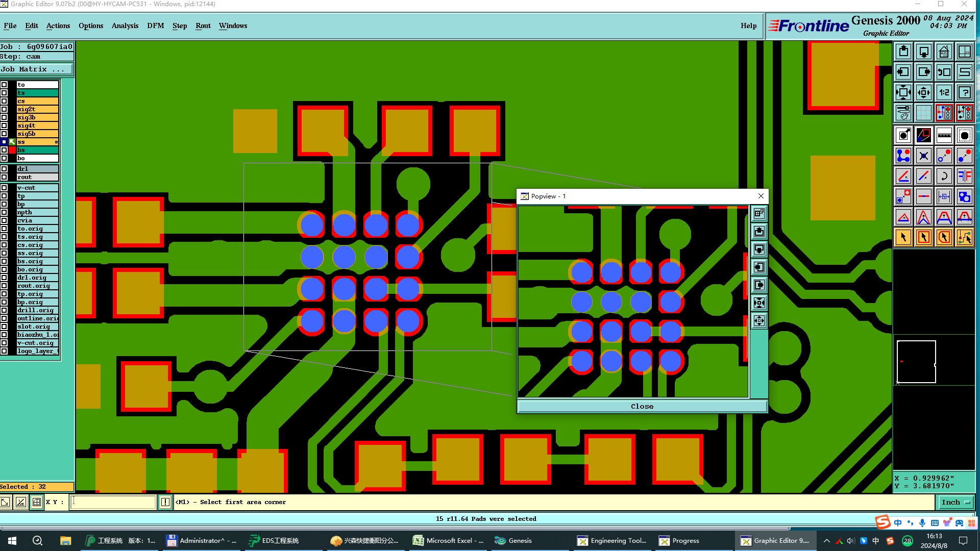Open the Job Matrix expander button

36,69
